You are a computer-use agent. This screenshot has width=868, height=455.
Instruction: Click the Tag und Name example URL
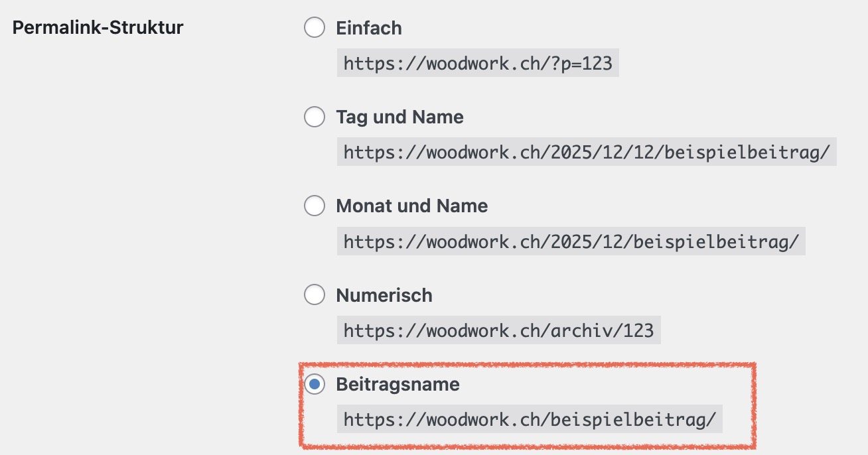tap(587, 153)
